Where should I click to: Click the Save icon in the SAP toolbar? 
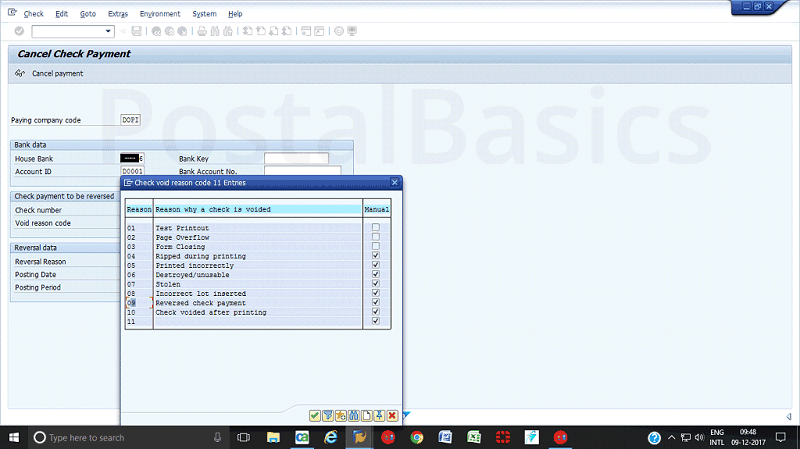tap(137, 32)
